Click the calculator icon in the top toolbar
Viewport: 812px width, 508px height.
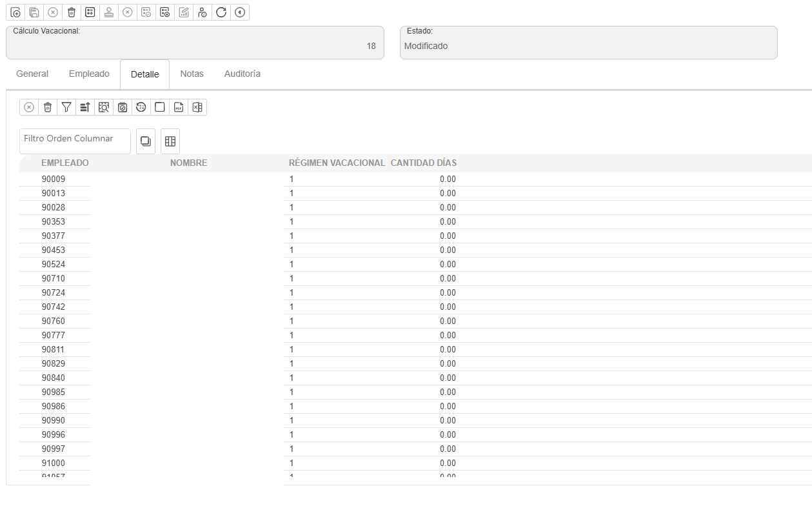click(x=90, y=12)
